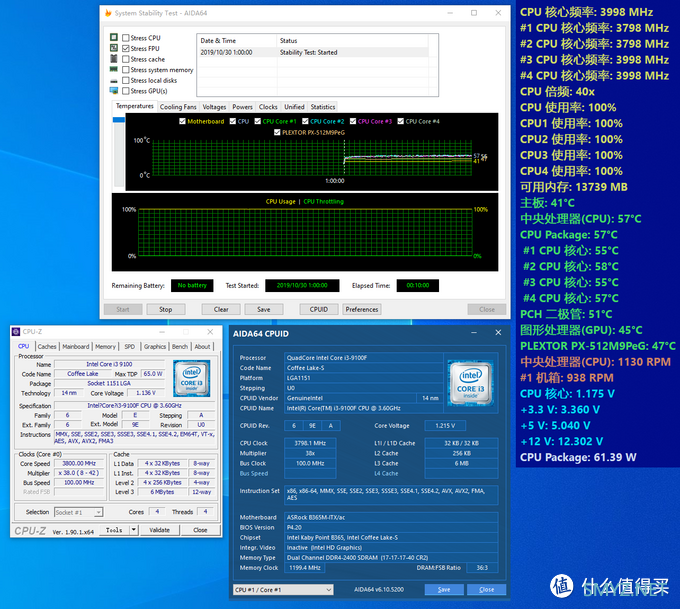Click Save in the AIDA64 CPUID window
The image size is (680, 609).
[x=444, y=589]
